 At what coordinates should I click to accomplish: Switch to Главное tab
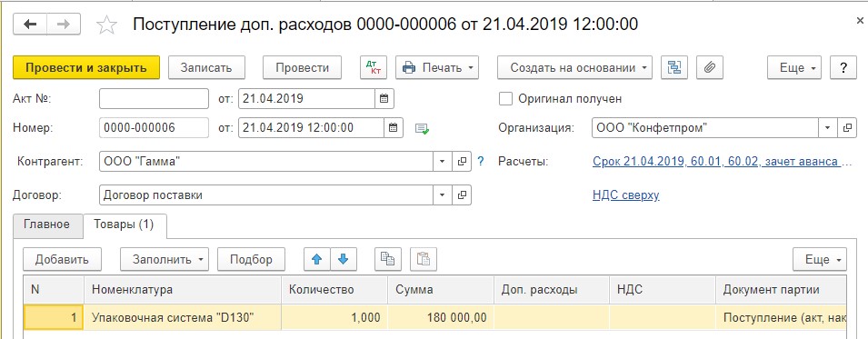[x=47, y=224]
